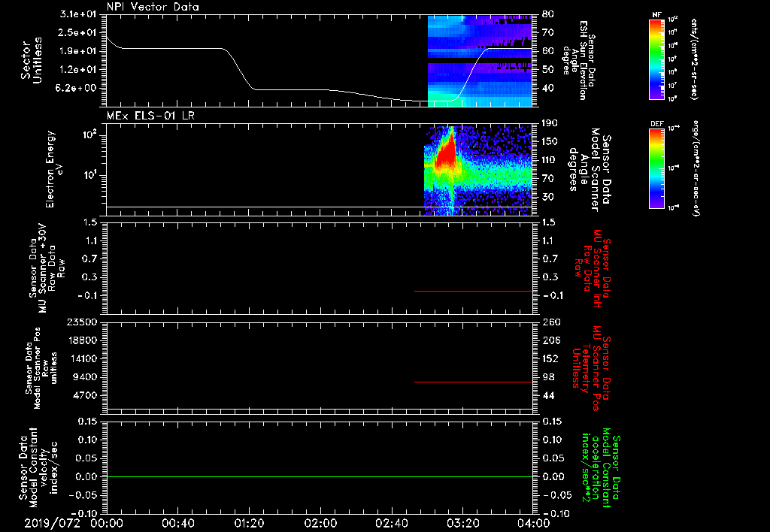This screenshot has width=770, height=532.
Task: Click the green "Model Constant acceleration" label
Action: pyautogui.click(x=602, y=468)
